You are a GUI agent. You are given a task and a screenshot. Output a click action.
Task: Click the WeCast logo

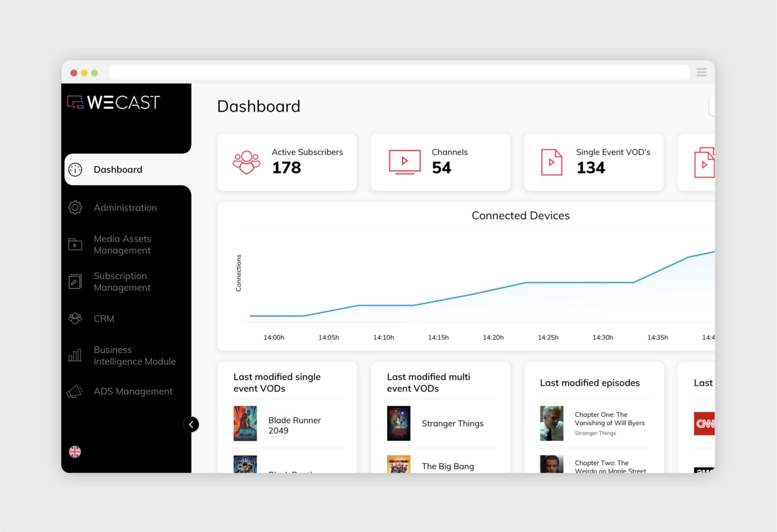pyautogui.click(x=114, y=102)
